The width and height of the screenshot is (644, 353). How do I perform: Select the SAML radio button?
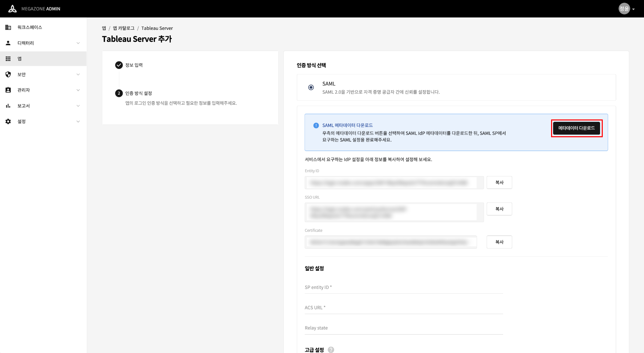(x=311, y=87)
